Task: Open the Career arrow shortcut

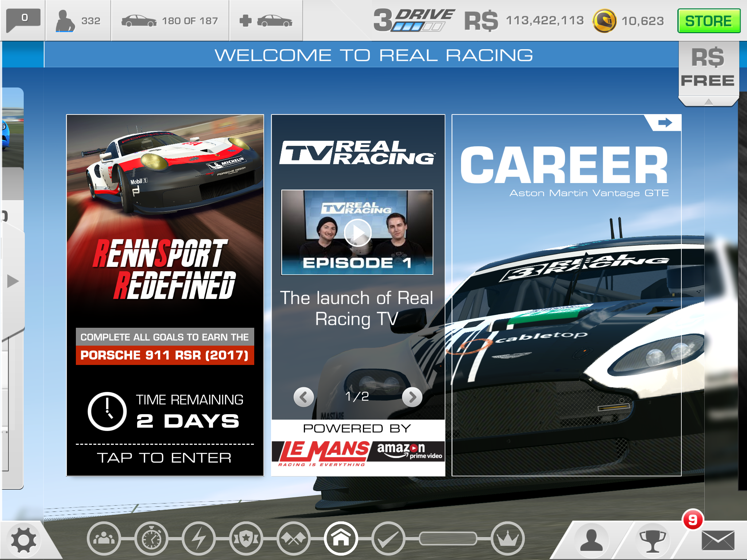Action: pos(665,122)
